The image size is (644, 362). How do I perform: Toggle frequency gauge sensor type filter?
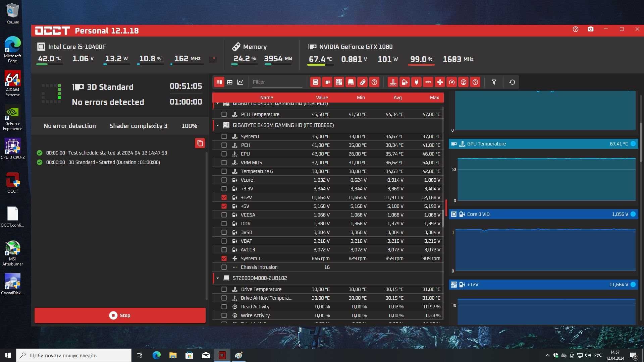[452, 82]
